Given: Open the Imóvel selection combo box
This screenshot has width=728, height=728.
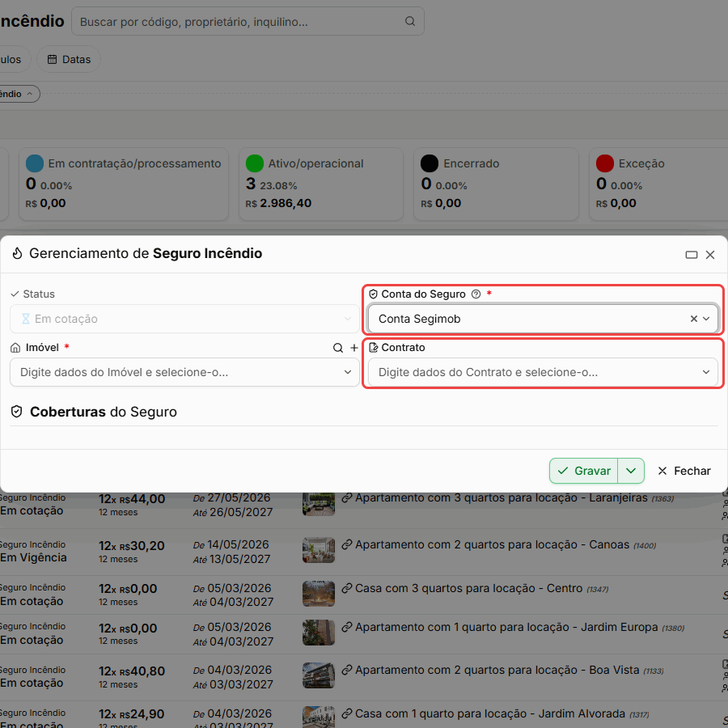Looking at the screenshot, I should [184, 372].
